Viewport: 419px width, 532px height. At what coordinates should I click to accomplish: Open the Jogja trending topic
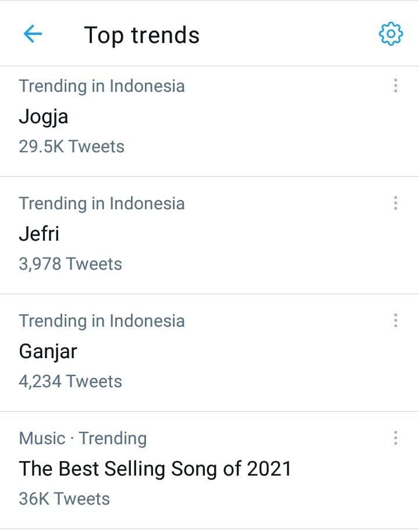click(x=44, y=117)
